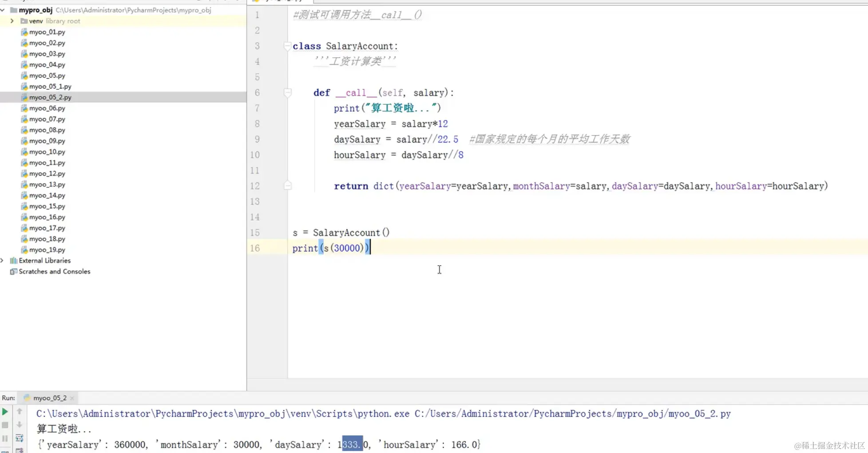Click External Libraries label
The width and height of the screenshot is (868, 453).
pyautogui.click(x=44, y=261)
